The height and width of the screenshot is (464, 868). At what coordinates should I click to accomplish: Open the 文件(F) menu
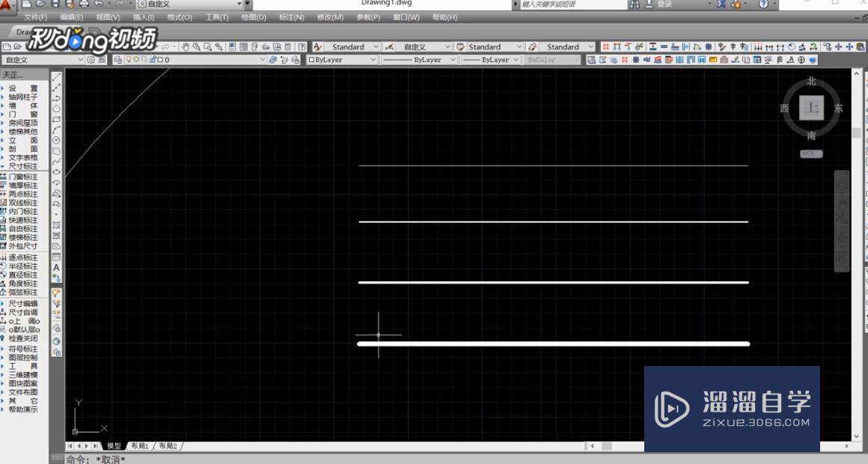(35, 17)
